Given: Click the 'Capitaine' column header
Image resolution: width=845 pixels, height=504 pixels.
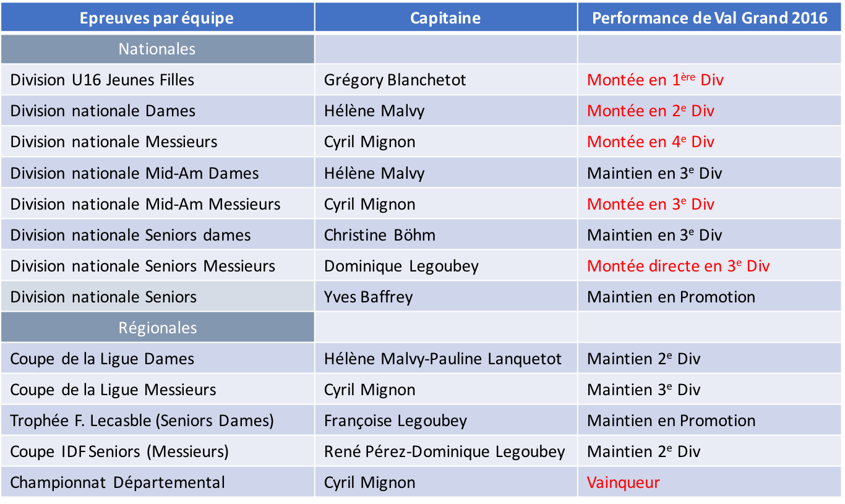Looking at the screenshot, I should pyautogui.click(x=446, y=17).
